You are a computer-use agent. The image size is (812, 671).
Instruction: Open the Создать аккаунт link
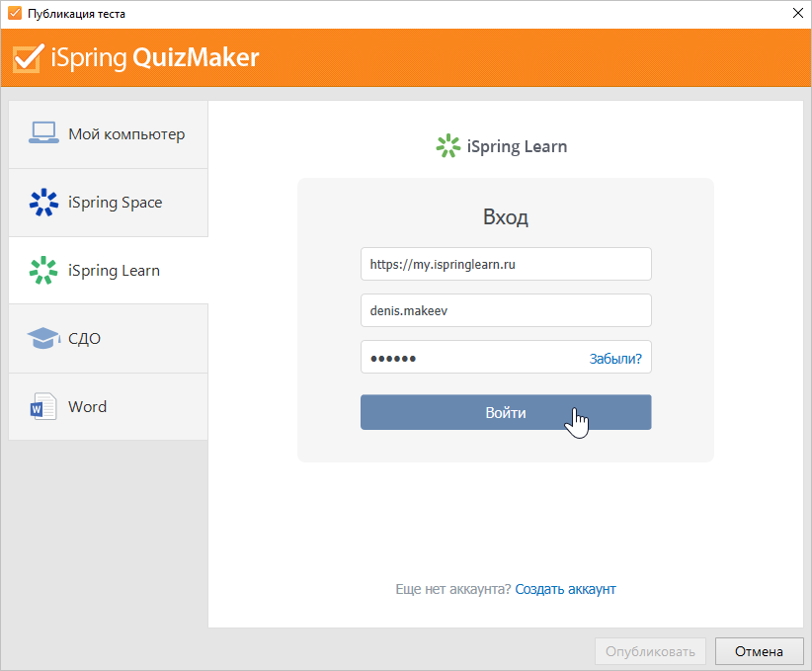click(x=565, y=589)
